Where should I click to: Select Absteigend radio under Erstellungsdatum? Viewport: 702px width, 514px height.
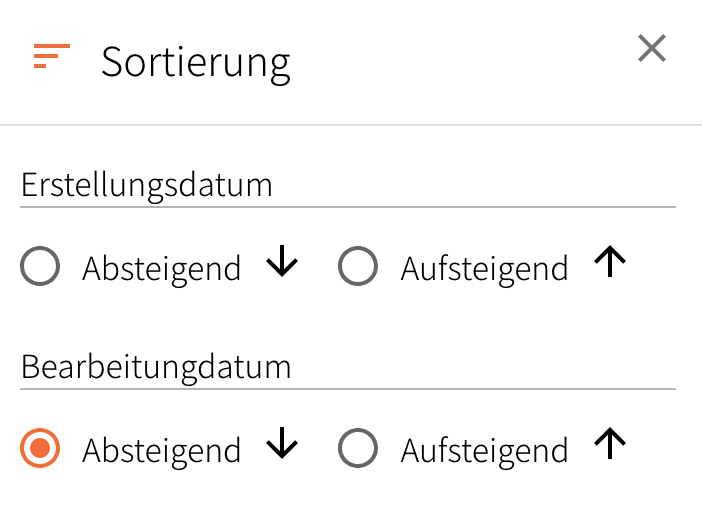coord(40,267)
